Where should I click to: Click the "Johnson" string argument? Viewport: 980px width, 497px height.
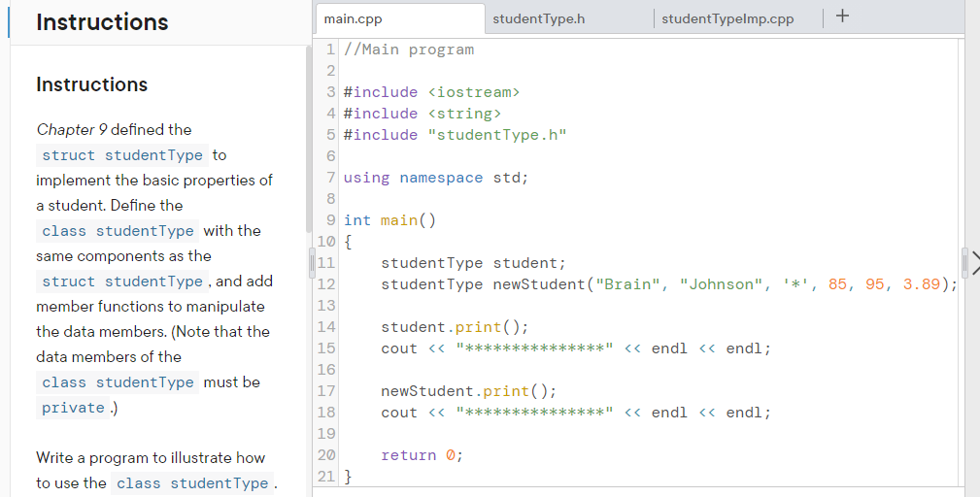click(721, 284)
